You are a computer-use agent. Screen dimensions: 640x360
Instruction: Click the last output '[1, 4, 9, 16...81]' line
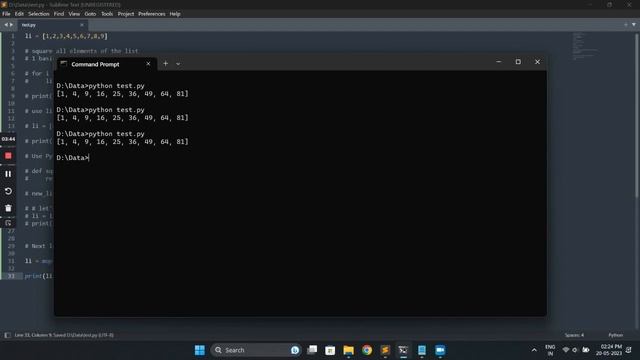point(122,142)
